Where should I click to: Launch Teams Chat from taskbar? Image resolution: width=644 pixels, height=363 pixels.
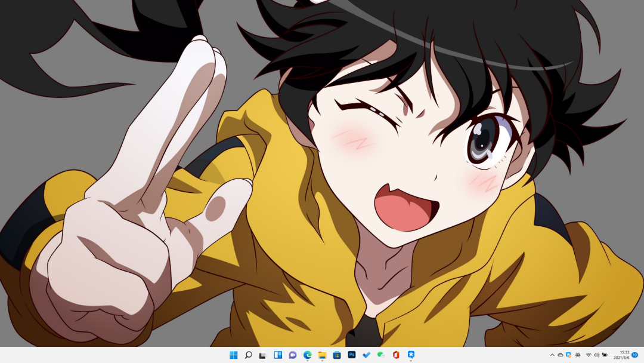coord(293,355)
